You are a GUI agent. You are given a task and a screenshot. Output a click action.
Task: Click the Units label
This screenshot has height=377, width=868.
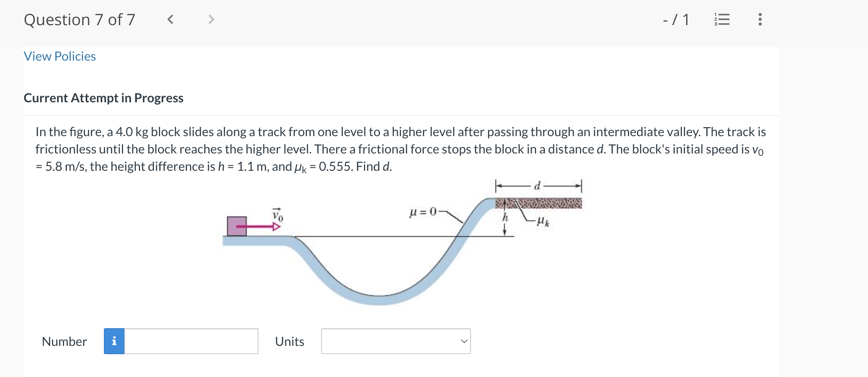pos(290,341)
